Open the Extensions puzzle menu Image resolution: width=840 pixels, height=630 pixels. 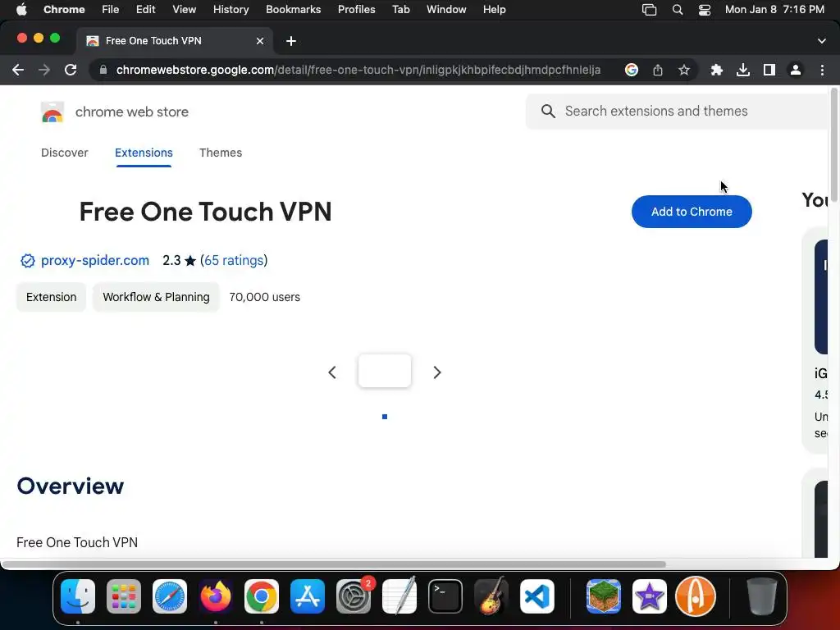(716, 70)
